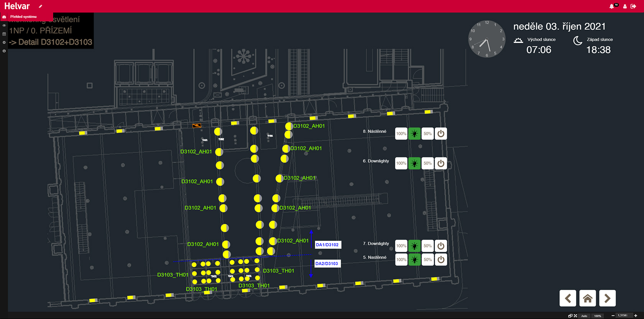
Task: Open the calendar schedule icon in the sidebar
Action: tap(4, 34)
